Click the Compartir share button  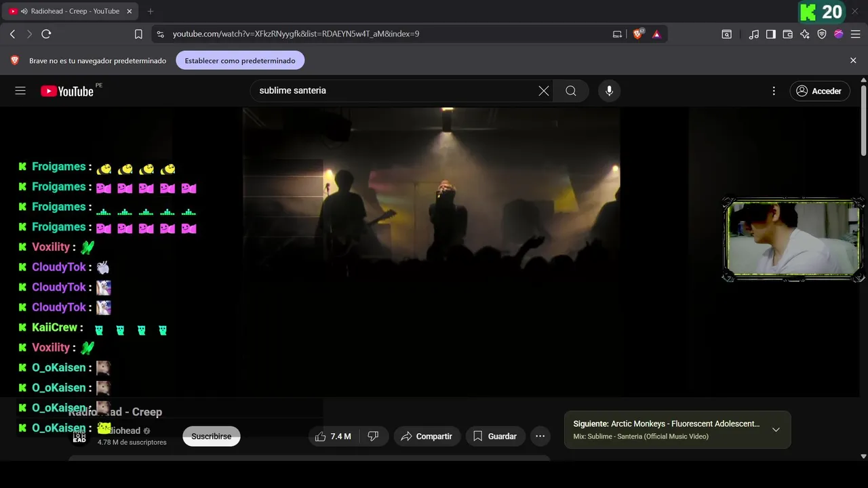point(427,436)
